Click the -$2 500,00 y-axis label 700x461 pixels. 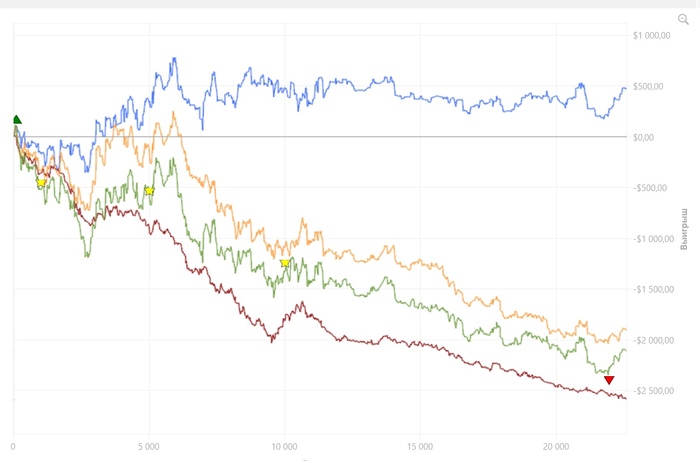[x=653, y=391]
